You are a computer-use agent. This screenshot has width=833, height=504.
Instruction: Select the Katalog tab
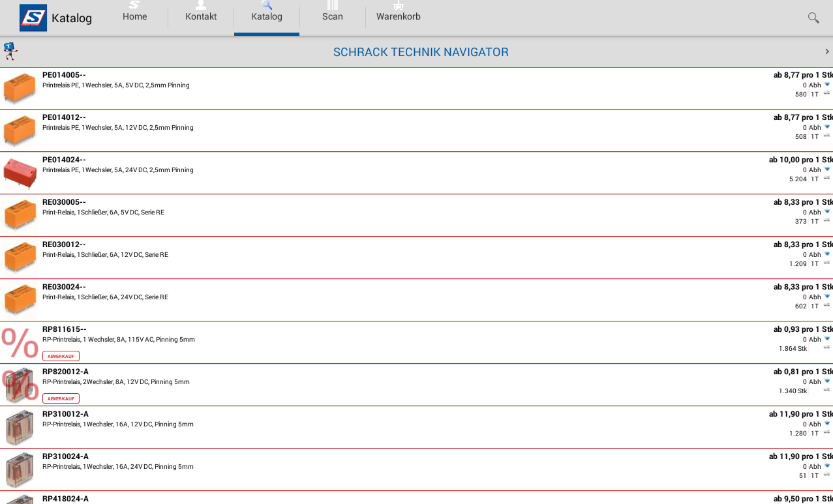pyautogui.click(x=267, y=18)
